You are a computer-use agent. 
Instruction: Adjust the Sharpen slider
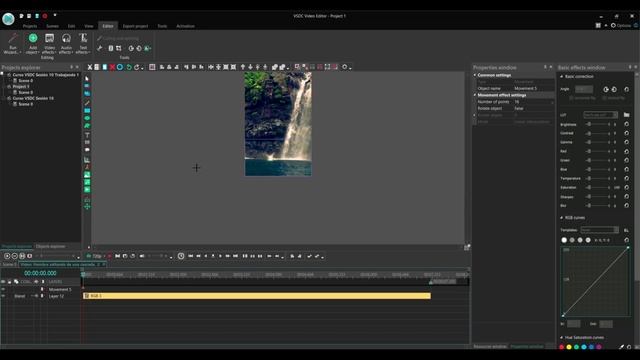coord(598,197)
